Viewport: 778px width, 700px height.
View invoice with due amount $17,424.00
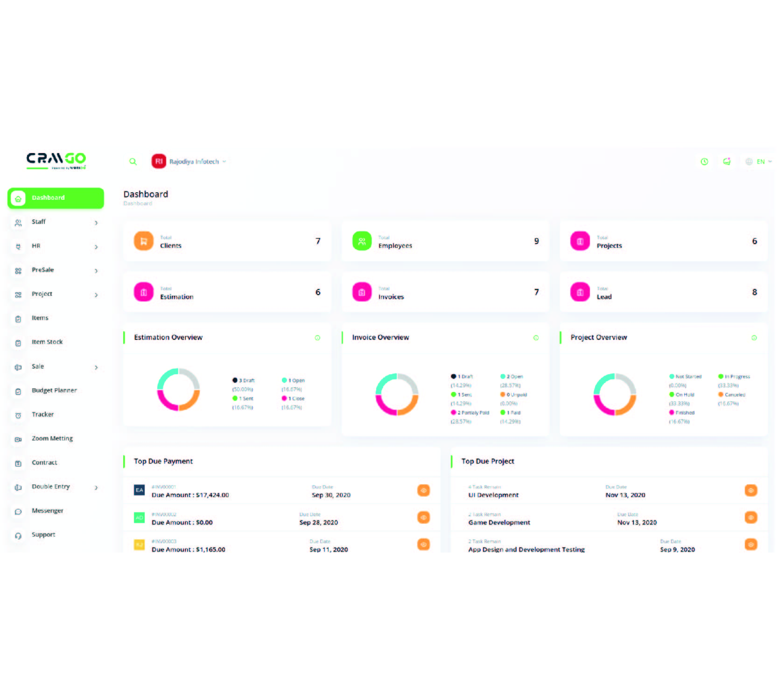423,490
